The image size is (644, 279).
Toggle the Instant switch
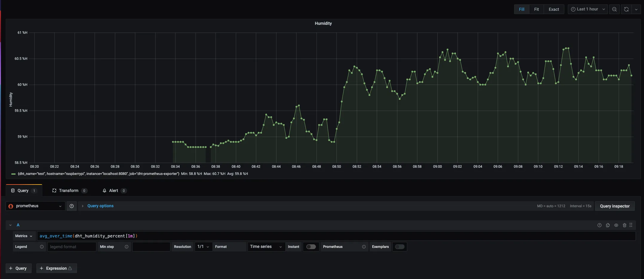click(x=311, y=247)
